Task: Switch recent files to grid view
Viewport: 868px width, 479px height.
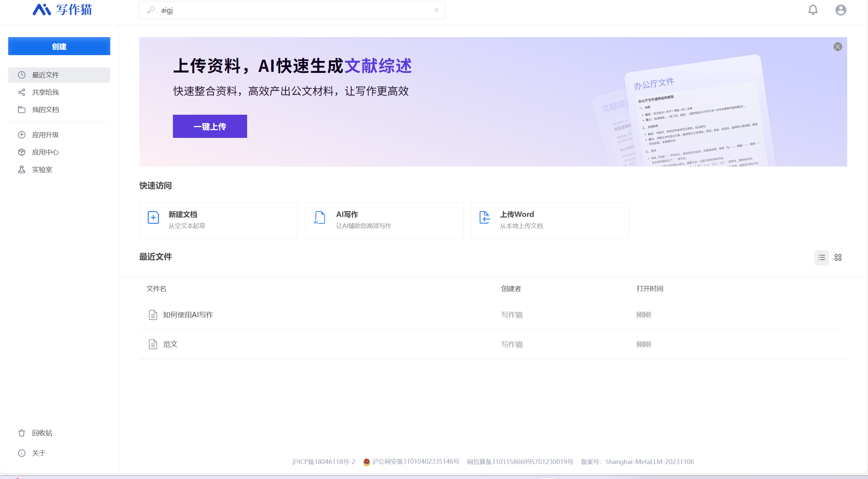Action: point(838,258)
